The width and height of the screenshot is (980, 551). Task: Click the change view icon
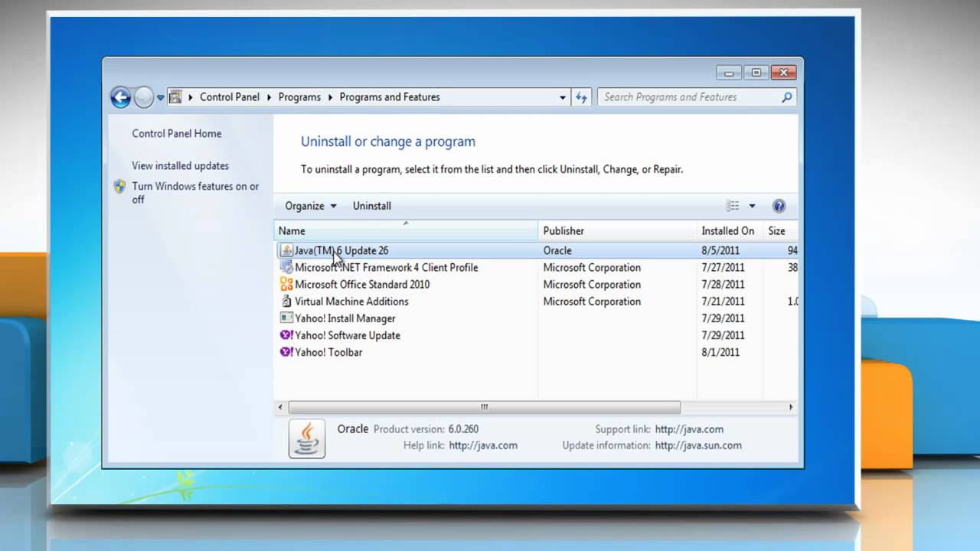[x=733, y=206]
